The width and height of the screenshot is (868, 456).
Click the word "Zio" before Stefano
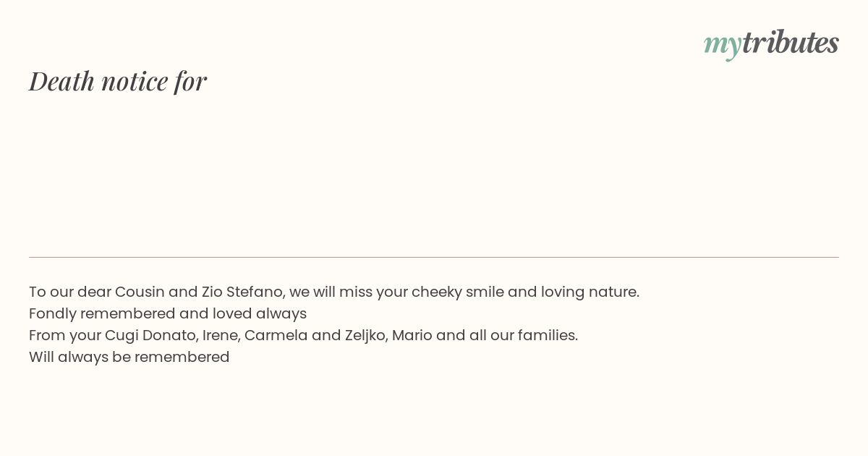[x=212, y=292]
